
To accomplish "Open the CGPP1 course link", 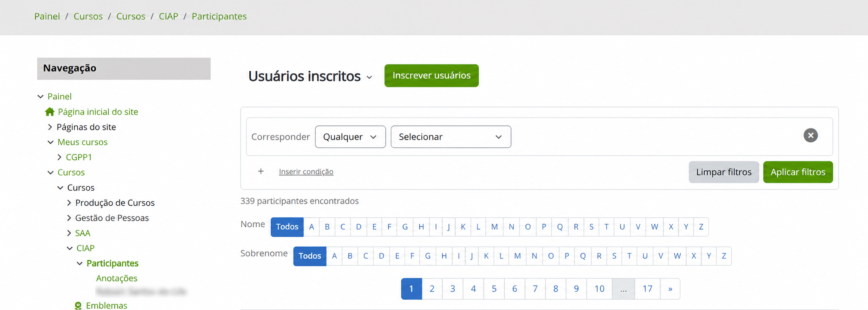I will 79,157.
